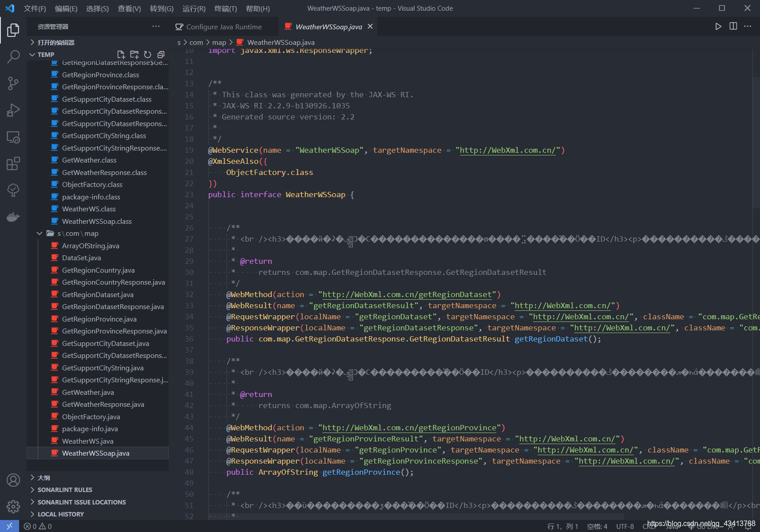760x532 pixels.
Task: Create a new file in TEMP folder
Action: [x=121, y=55]
